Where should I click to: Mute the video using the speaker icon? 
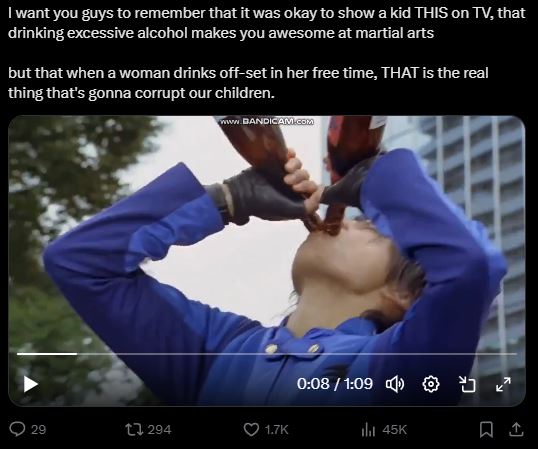pos(395,384)
